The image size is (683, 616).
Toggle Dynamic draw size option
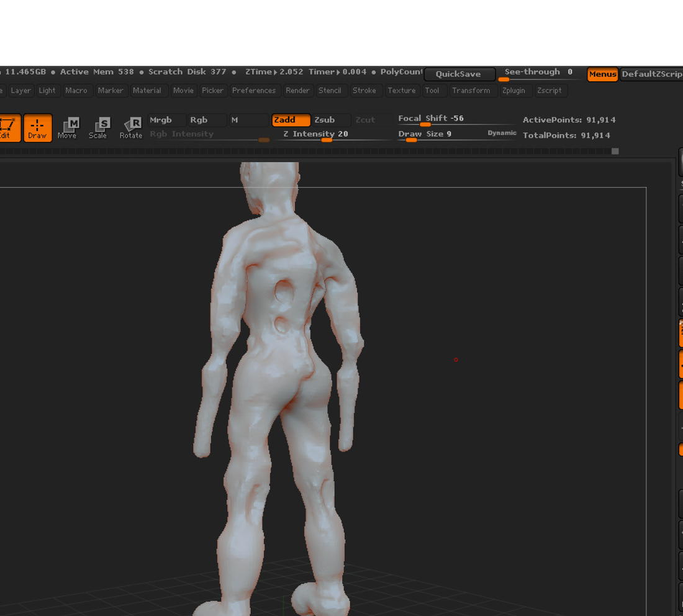[502, 133]
